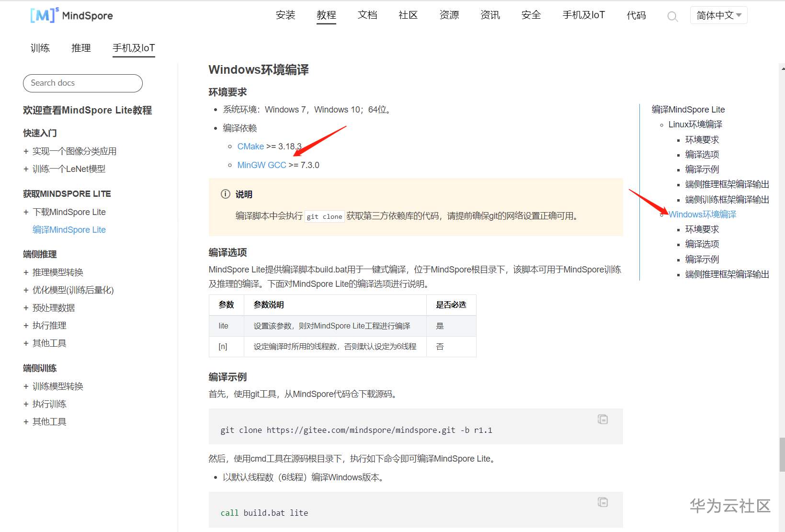Screen dimensions: 785x532
Task: Follow the CMake link
Action: tap(250, 147)
